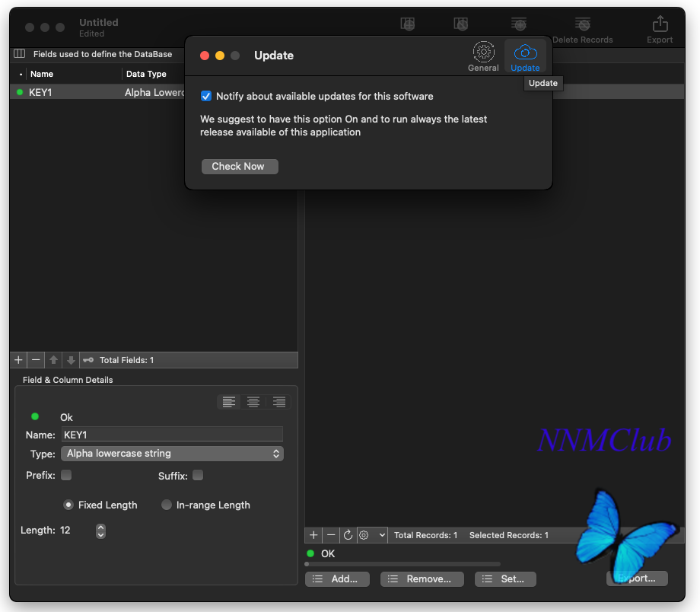Viewport: 700px width, 612px height.
Task: Click the regenerate refresh icon in records bar
Action: 348,534
